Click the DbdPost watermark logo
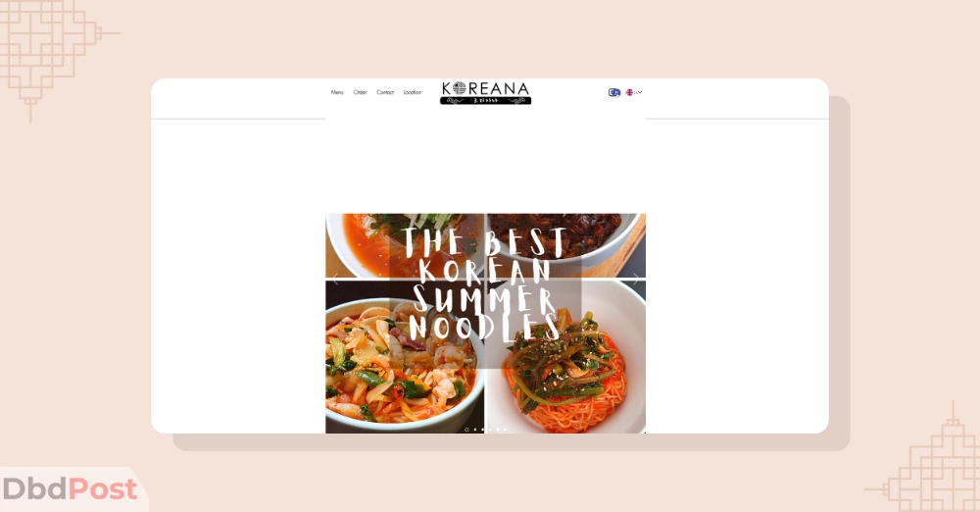980x512 pixels. pyautogui.click(x=70, y=488)
